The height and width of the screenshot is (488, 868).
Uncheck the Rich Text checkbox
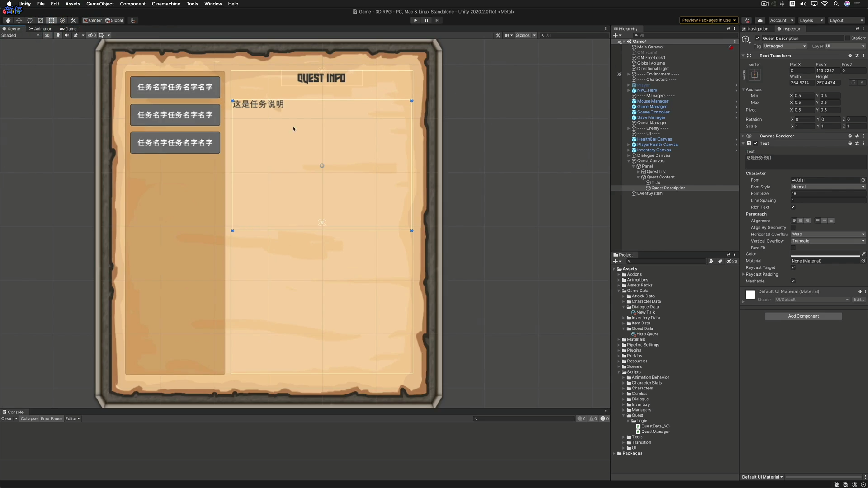point(793,207)
